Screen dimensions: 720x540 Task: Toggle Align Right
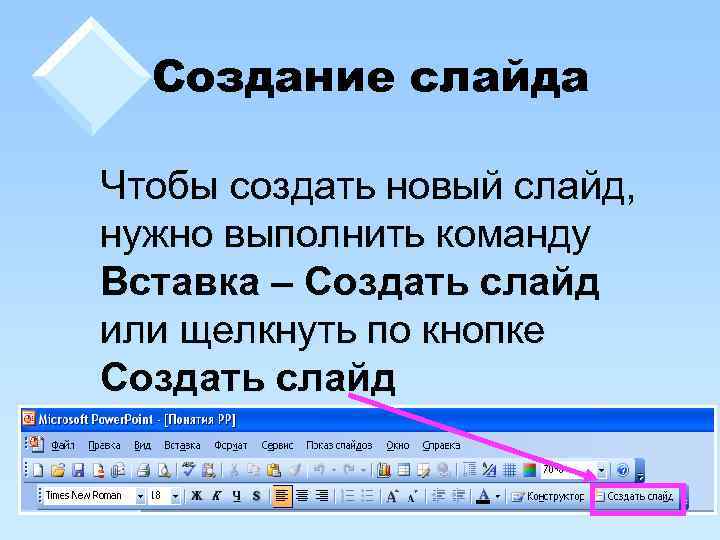point(322,496)
